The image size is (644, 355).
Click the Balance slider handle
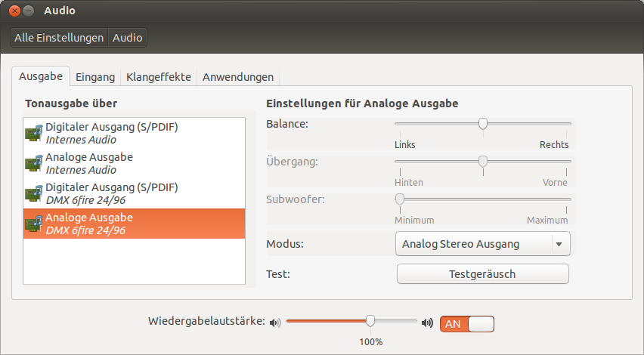tap(483, 124)
